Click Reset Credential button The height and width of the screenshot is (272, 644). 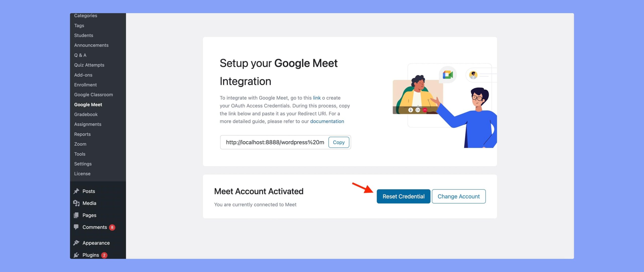pyautogui.click(x=403, y=196)
